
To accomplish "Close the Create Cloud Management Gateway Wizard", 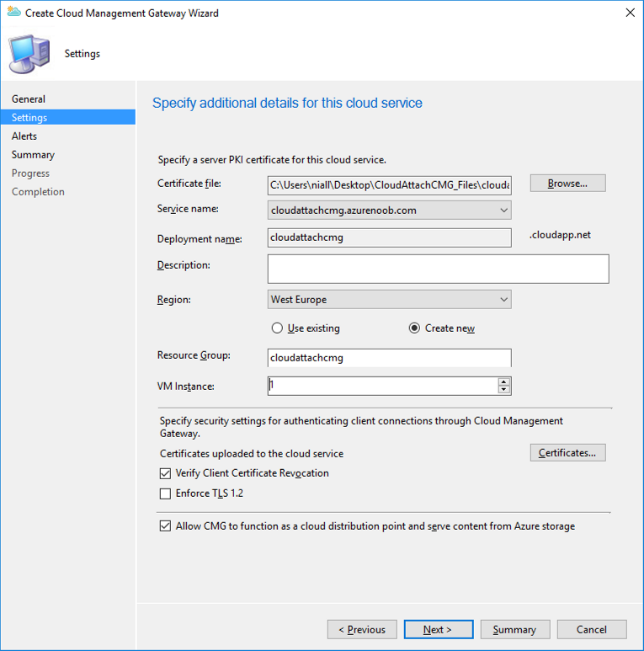I will click(630, 13).
